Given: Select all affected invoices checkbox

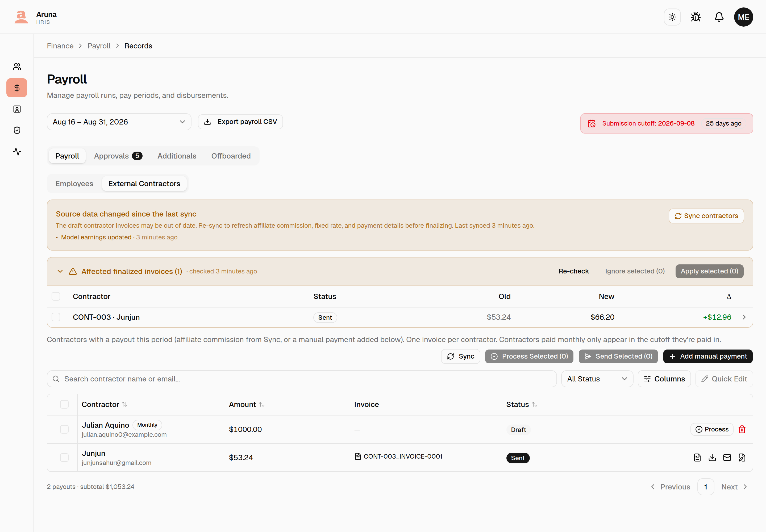Looking at the screenshot, I should pyautogui.click(x=56, y=296).
